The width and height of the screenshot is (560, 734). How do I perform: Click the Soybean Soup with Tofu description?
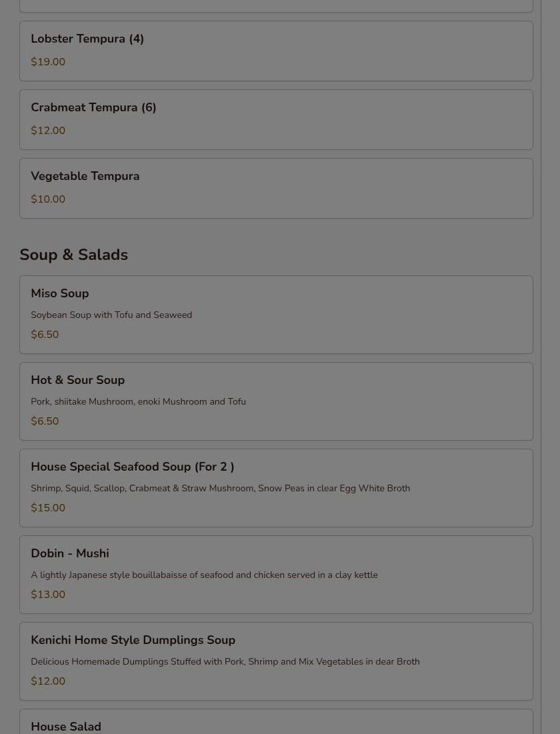(111, 315)
